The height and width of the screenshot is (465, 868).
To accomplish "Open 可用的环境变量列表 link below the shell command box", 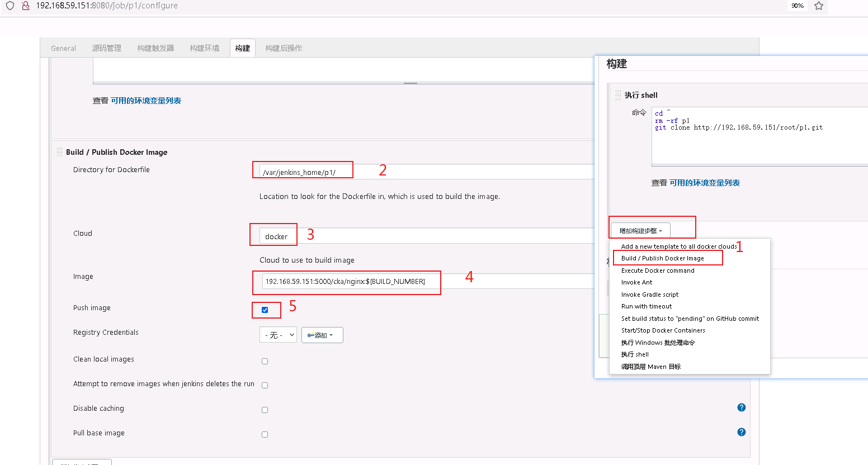I will tap(705, 183).
